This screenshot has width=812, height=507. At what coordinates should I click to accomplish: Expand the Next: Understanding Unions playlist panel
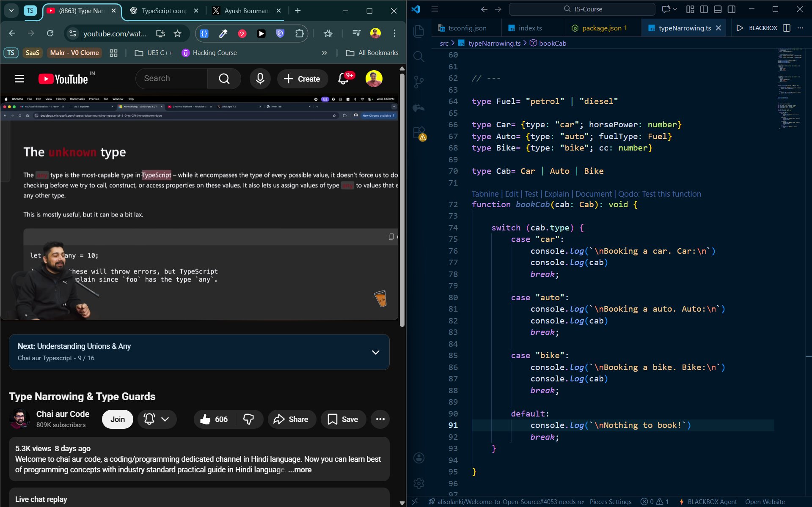tap(375, 352)
